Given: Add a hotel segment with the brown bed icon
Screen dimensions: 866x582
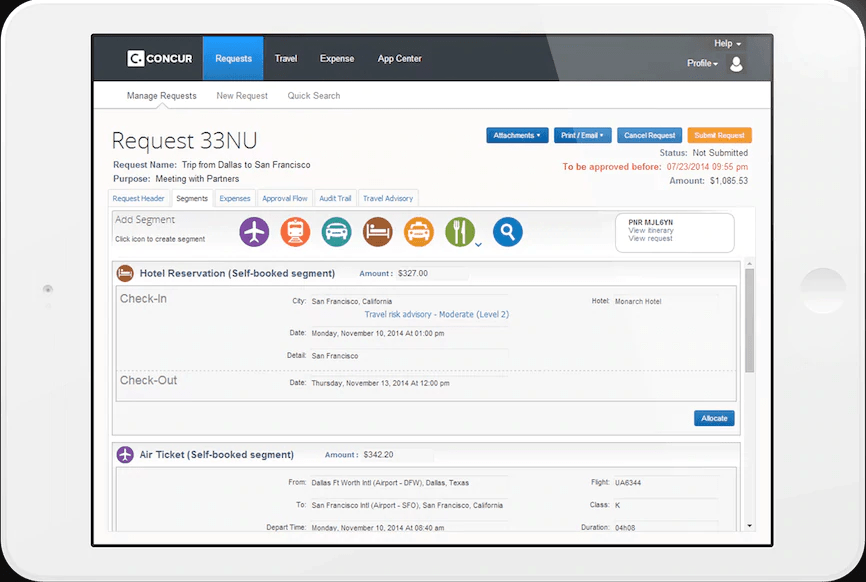Looking at the screenshot, I should pos(378,231).
